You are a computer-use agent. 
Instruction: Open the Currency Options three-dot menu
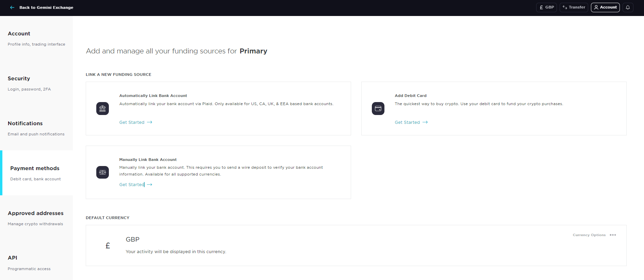click(x=613, y=235)
